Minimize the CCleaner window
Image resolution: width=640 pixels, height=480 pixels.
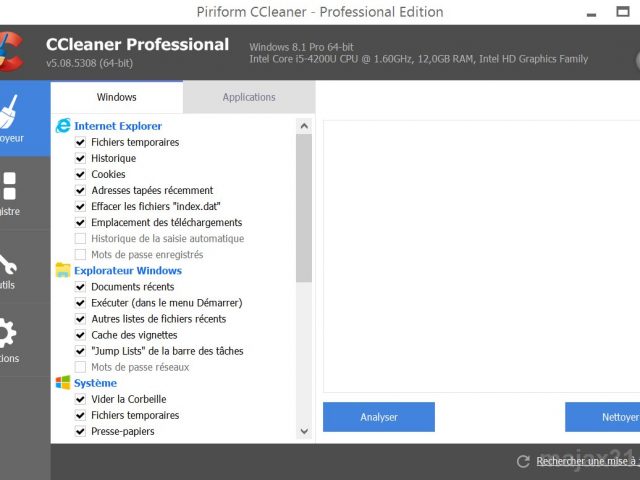click(x=591, y=14)
